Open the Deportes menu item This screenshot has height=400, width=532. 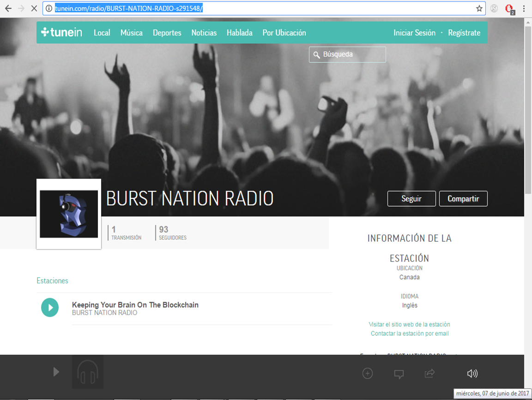click(x=167, y=33)
